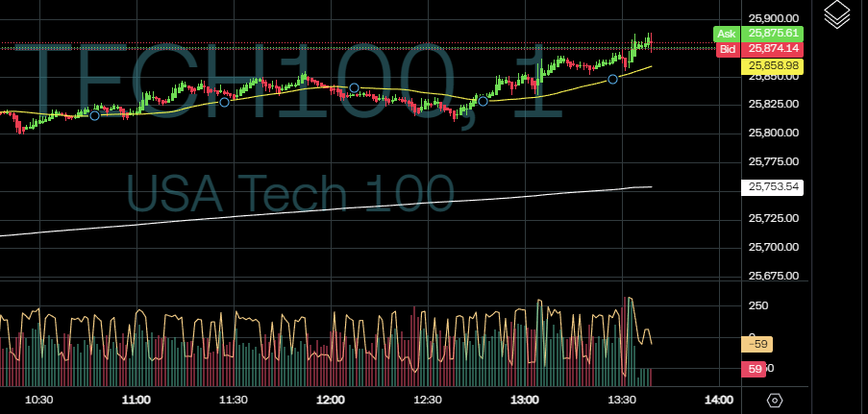This screenshot has height=414, width=868.
Task: Click the USA Tech 100 watermark text
Action: (x=290, y=195)
